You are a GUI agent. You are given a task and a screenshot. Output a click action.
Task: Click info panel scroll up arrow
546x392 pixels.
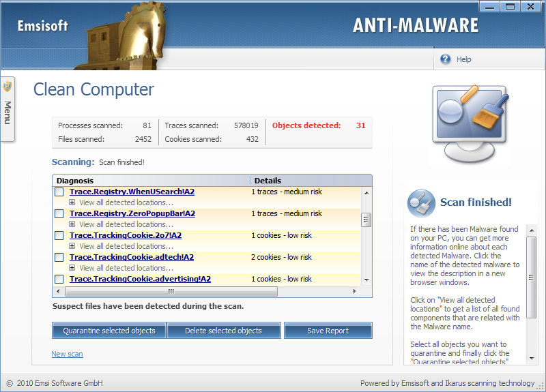tap(532, 230)
